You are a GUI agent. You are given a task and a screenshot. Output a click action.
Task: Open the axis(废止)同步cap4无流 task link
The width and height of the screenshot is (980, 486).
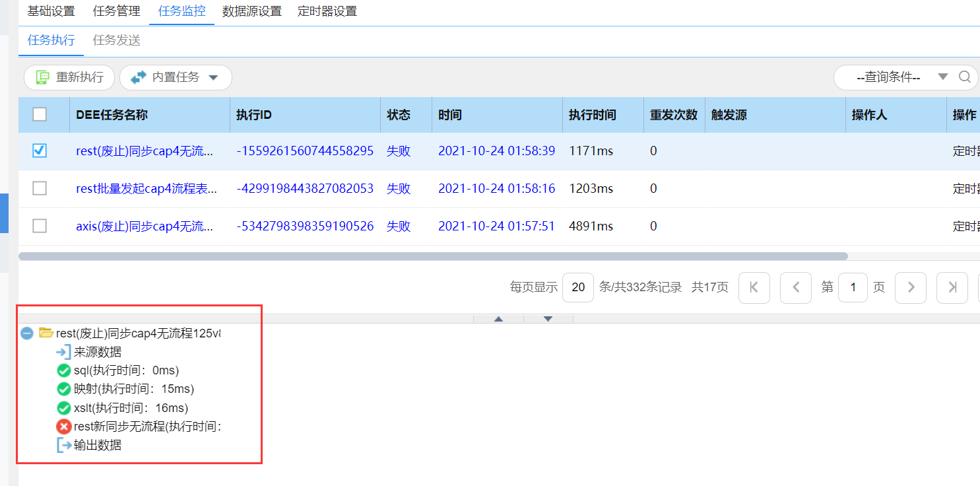[x=145, y=226]
